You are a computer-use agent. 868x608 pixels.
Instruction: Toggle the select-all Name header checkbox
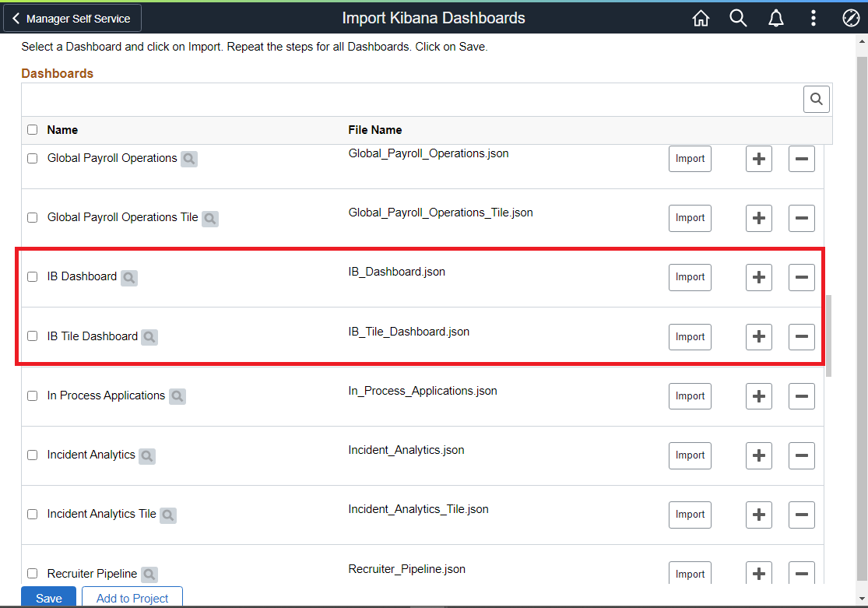click(x=32, y=130)
